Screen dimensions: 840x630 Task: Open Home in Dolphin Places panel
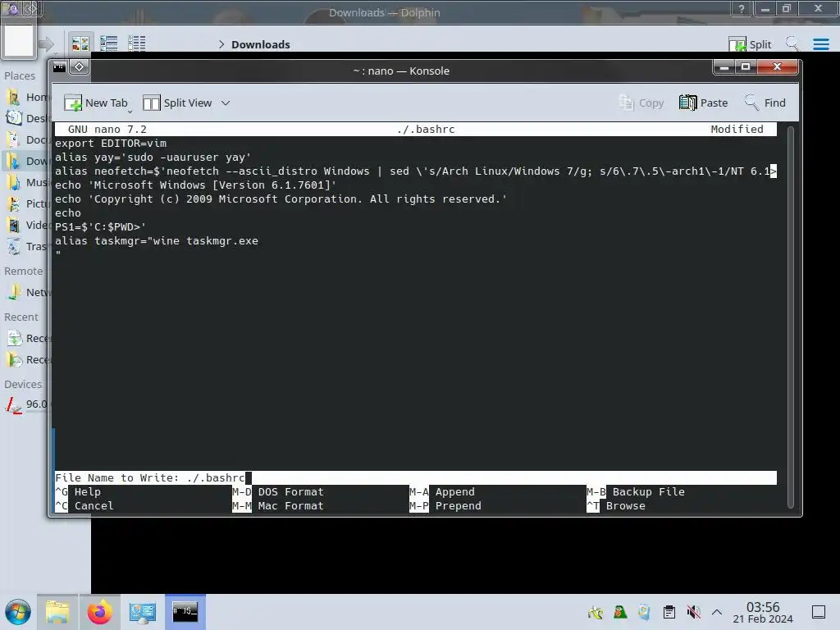point(27,98)
